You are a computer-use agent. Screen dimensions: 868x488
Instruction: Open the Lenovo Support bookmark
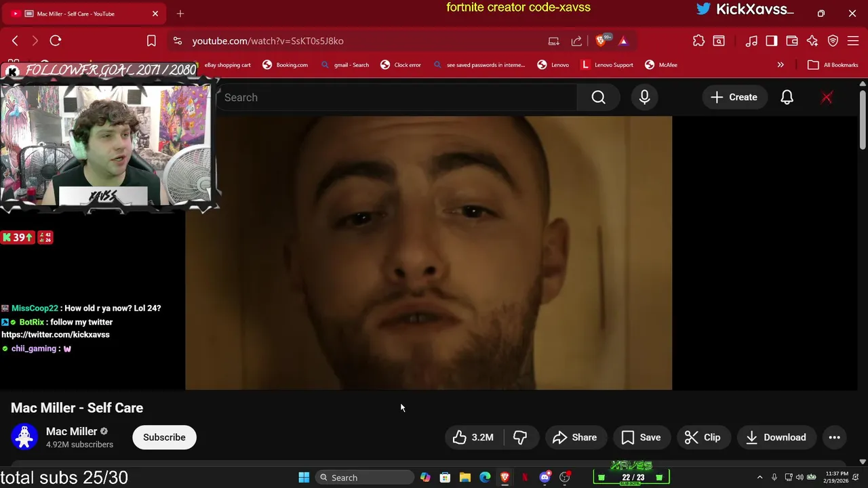pos(608,65)
